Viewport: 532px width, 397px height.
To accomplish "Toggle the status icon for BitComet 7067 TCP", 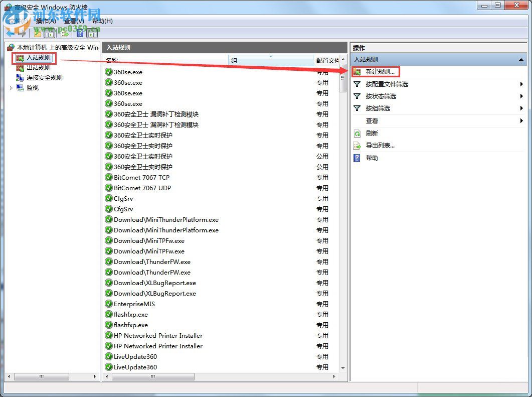I will (x=108, y=177).
